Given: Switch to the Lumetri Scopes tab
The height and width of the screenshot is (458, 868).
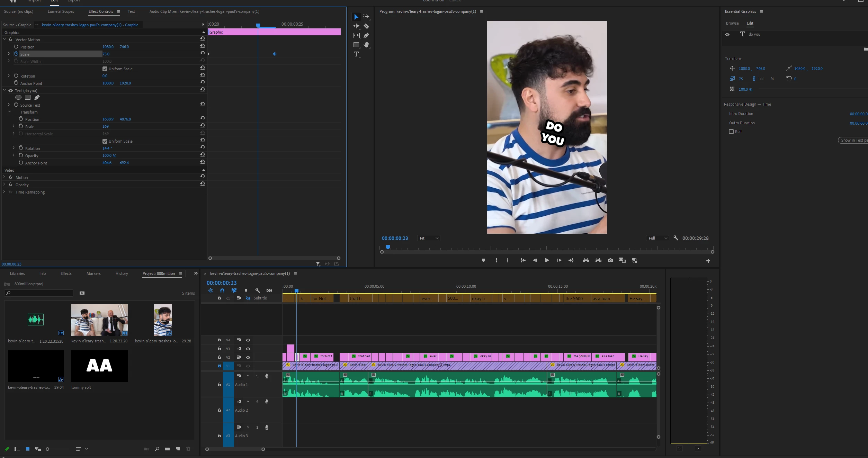Looking at the screenshot, I should pos(61,11).
